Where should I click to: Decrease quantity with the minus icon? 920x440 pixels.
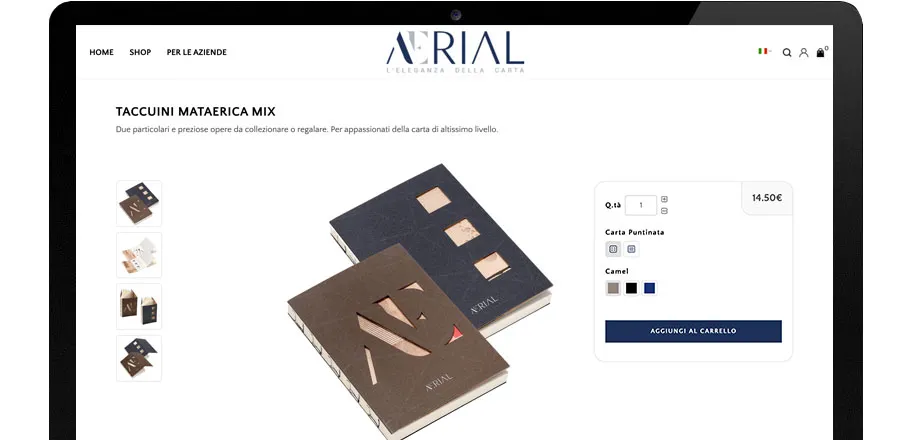pos(664,211)
